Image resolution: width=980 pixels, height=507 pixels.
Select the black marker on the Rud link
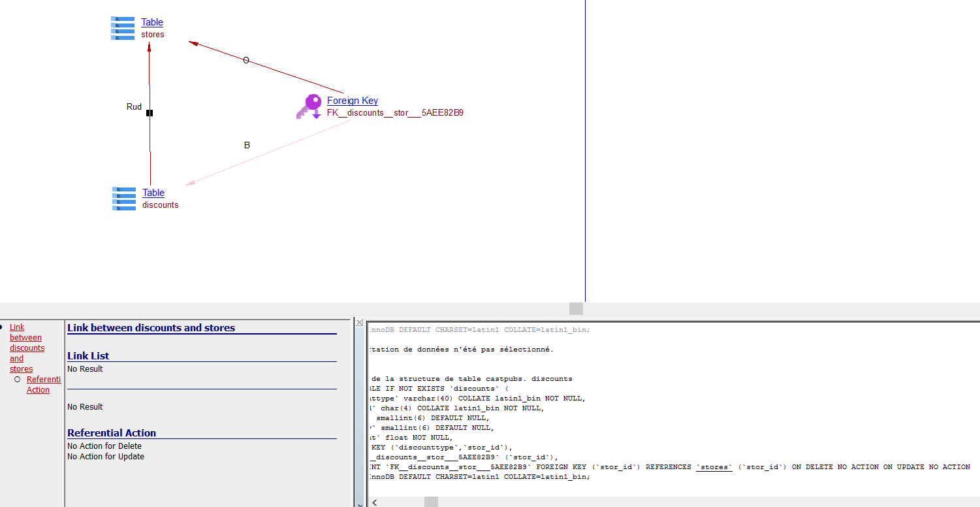tap(150, 113)
